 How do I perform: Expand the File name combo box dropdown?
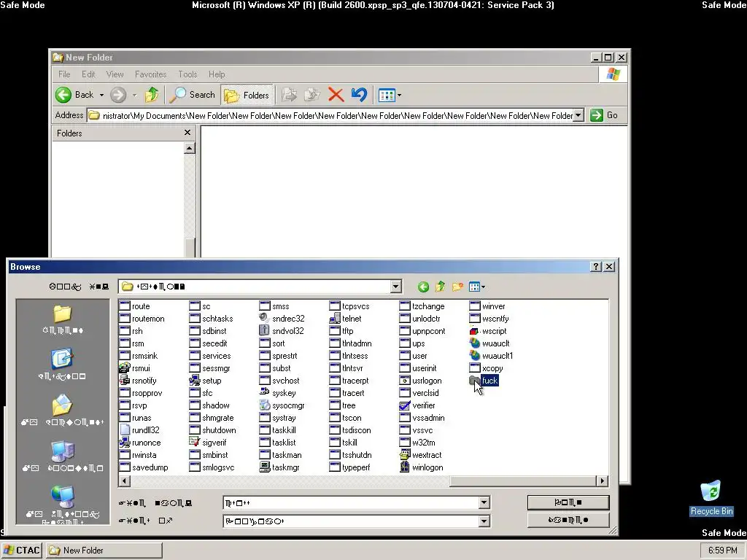click(484, 502)
